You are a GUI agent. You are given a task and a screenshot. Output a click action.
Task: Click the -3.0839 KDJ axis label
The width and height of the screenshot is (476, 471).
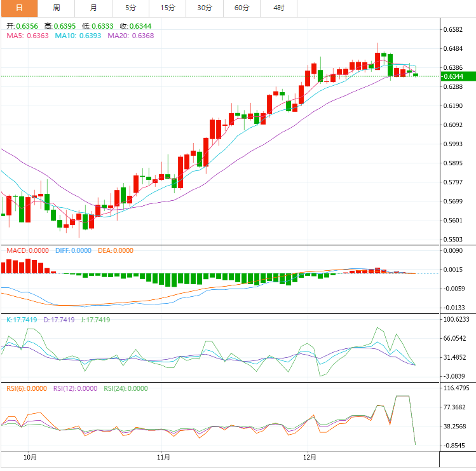[453, 376]
